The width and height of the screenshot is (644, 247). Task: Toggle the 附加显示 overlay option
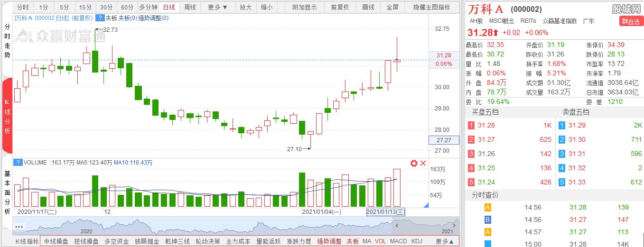(305, 7)
